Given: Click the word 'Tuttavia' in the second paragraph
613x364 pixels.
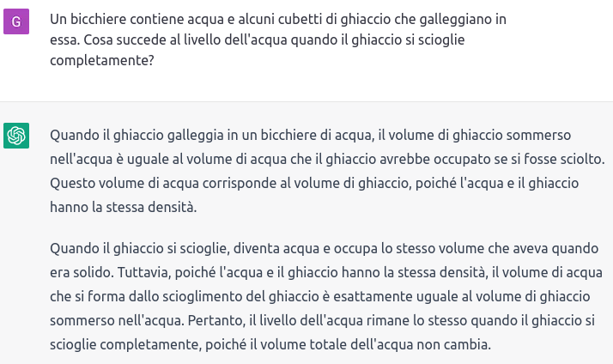Looking at the screenshot, I should [144, 272].
